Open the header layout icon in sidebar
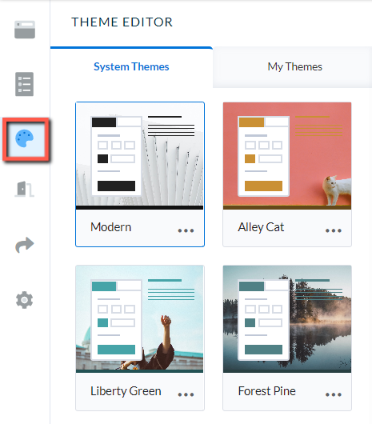Viewport: 372px width, 424px height. pyautogui.click(x=25, y=30)
